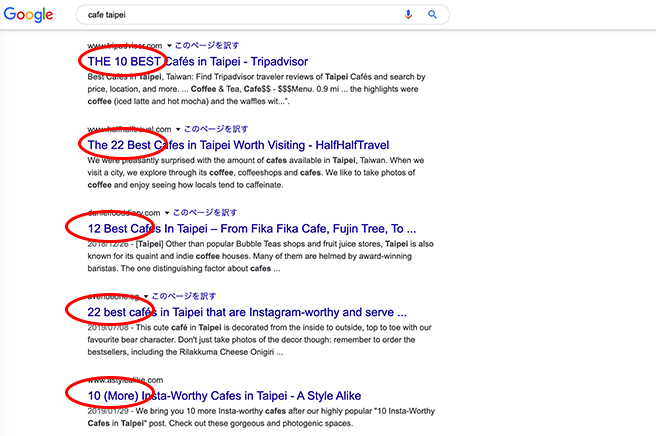Translate the avenueone result page
This screenshot has height=436, width=656.
coord(184,296)
